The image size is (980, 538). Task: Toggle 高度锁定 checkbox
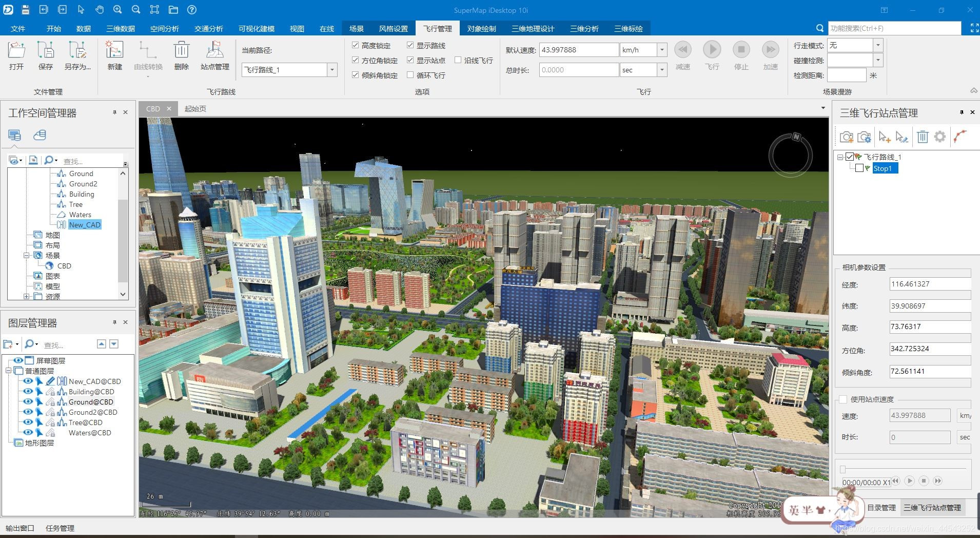click(x=355, y=45)
